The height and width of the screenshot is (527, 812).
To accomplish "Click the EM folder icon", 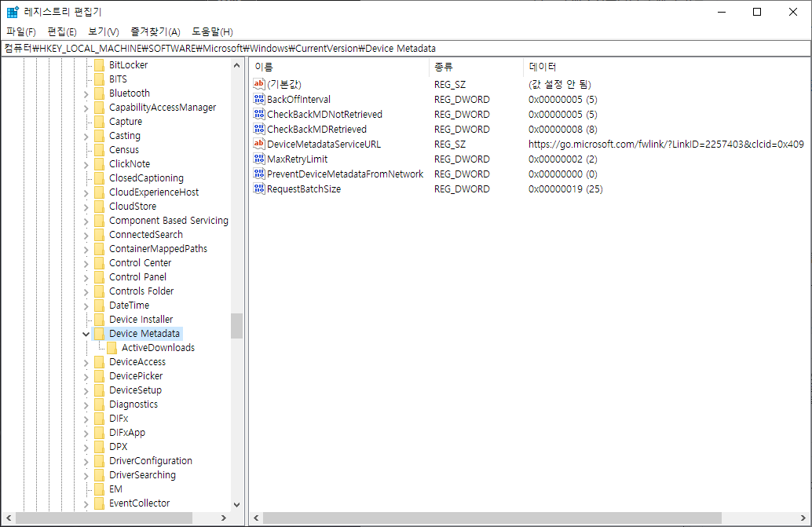I will (100, 489).
